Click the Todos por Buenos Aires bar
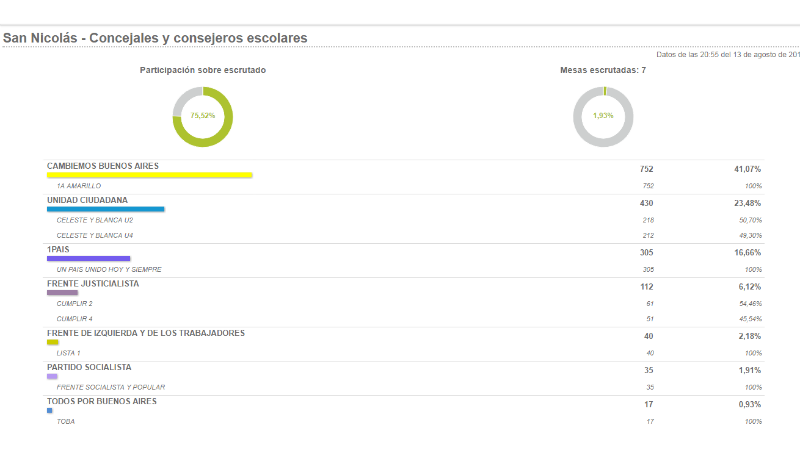Image resolution: width=800 pixels, height=450 pixels. (49, 410)
